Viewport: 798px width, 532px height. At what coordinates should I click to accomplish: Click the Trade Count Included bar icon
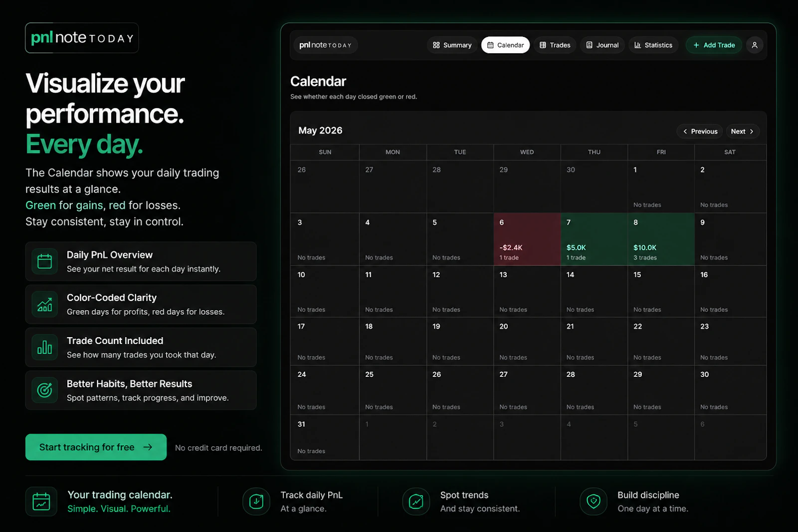[x=44, y=347]
